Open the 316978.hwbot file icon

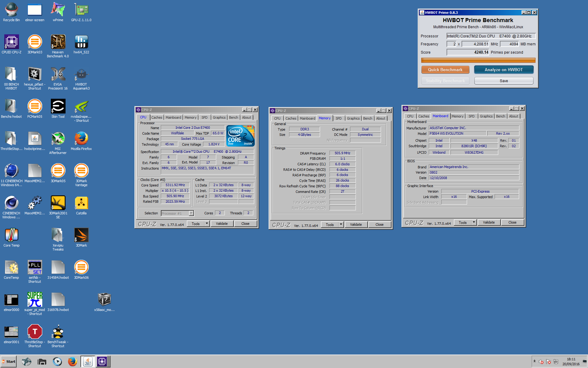58,302
